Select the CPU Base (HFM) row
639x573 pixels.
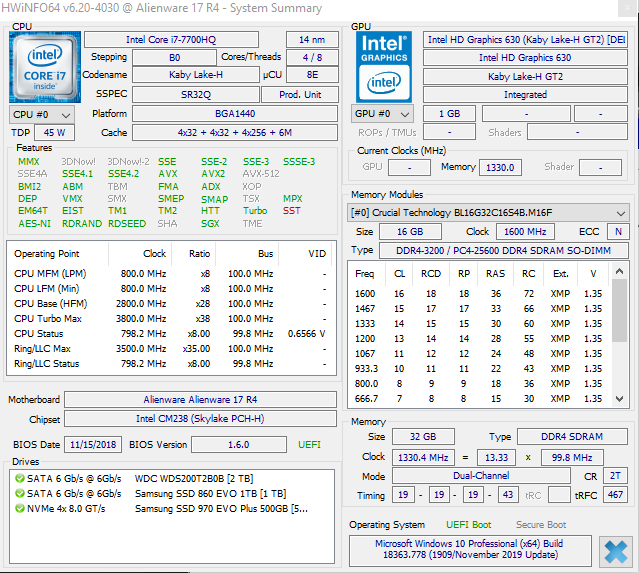tap(171, 304)
